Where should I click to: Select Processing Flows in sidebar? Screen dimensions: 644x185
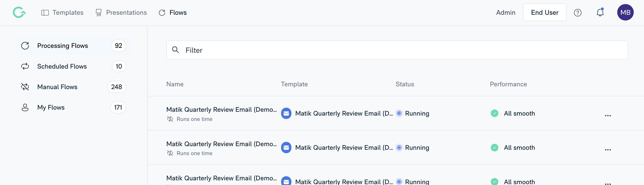pos(73,46)
